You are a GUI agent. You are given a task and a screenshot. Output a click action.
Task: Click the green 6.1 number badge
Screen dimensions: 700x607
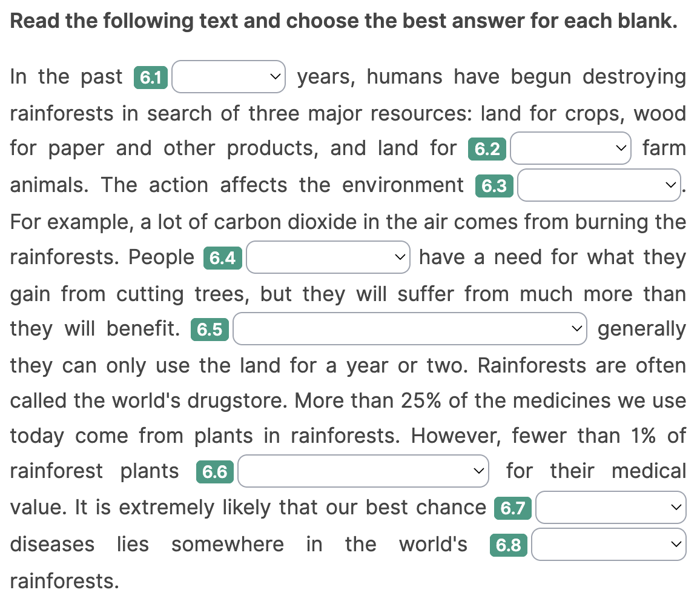tap(150, 78)
